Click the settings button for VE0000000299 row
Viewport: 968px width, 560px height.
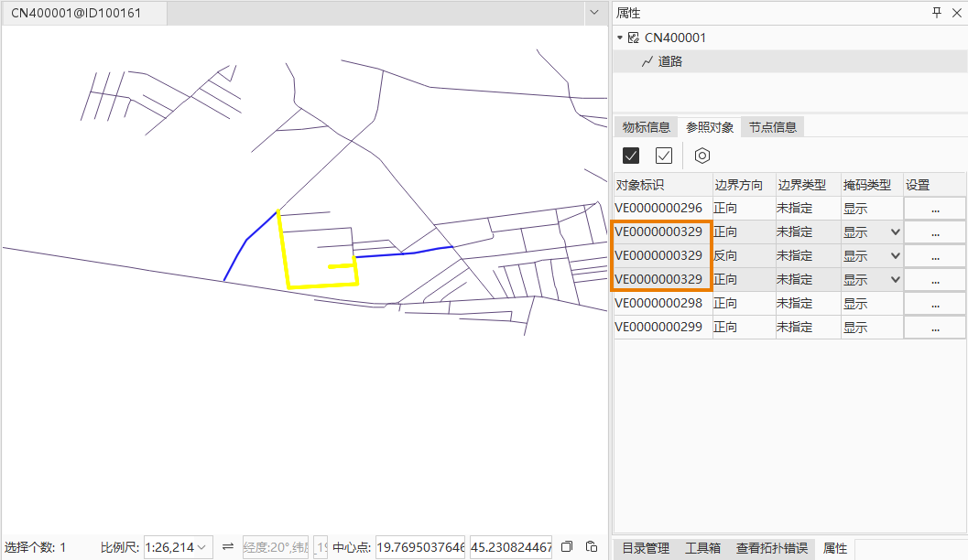(x=934, y=328)
